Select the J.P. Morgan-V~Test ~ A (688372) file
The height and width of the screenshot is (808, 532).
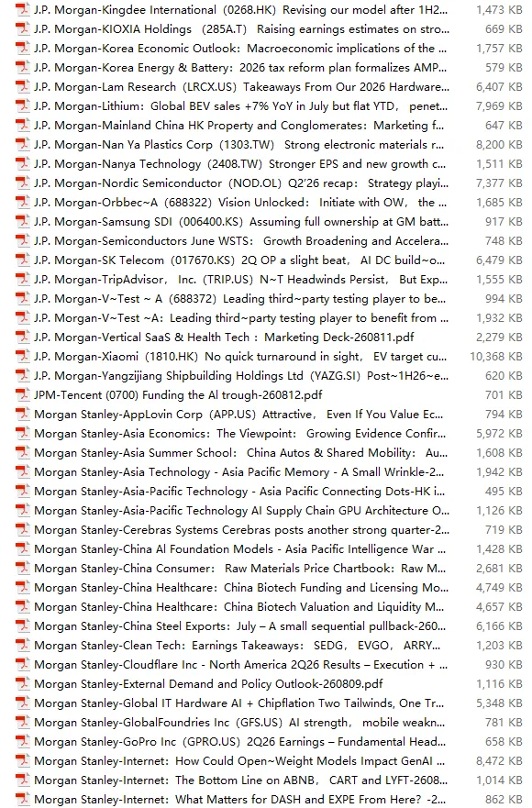pyautogui.click(x=239, y=299)
